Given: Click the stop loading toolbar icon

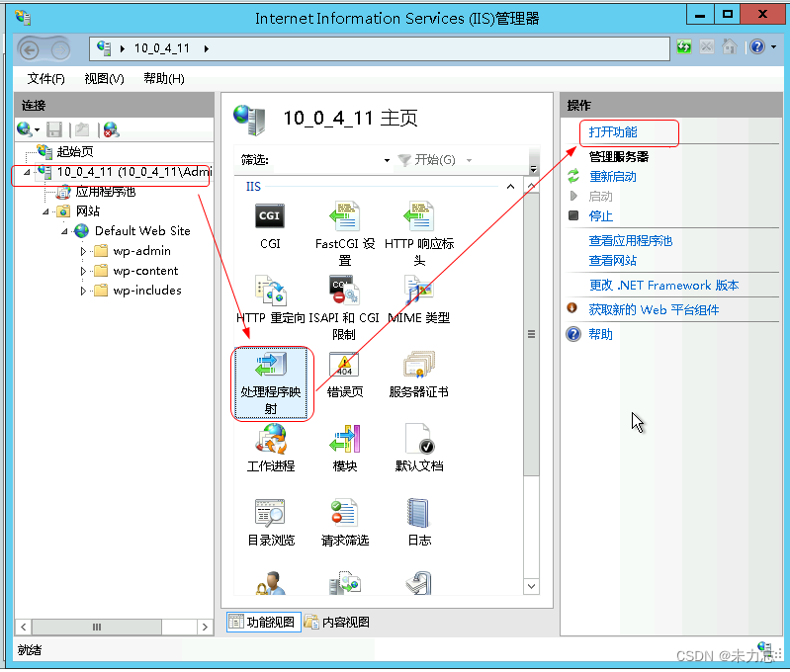Looking at the screenshot, I should coord(706,46).
